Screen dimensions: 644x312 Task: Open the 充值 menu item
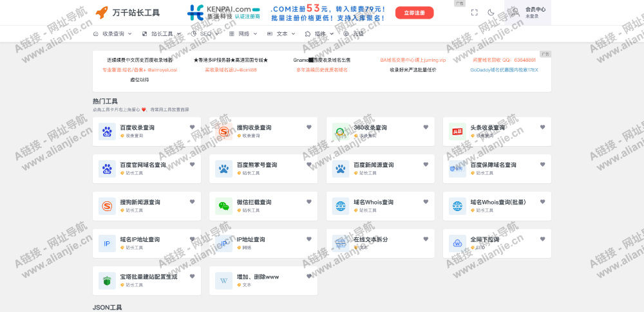pyautogui.click(x=354, y=34)
